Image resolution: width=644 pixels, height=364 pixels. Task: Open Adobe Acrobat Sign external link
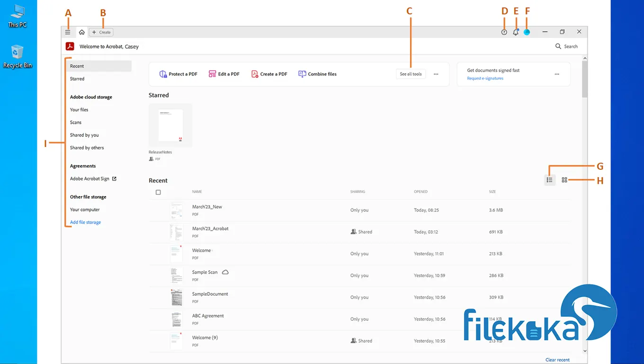pos(93,179)
